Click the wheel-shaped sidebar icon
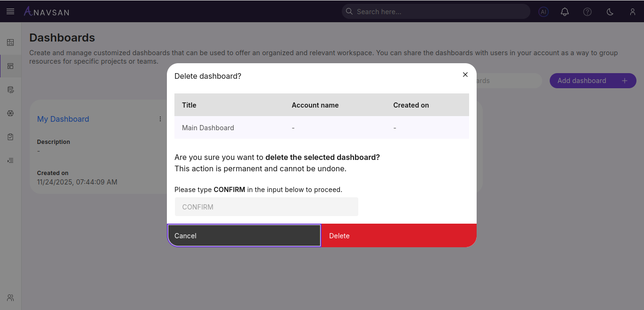This screenshot has width=644, height=310. click(x=10, y=113)
